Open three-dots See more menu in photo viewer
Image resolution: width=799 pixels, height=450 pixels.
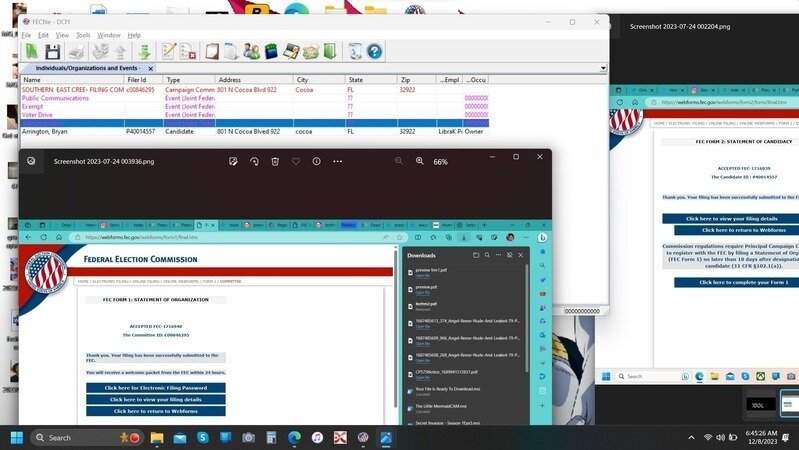(x=337, y=161)
